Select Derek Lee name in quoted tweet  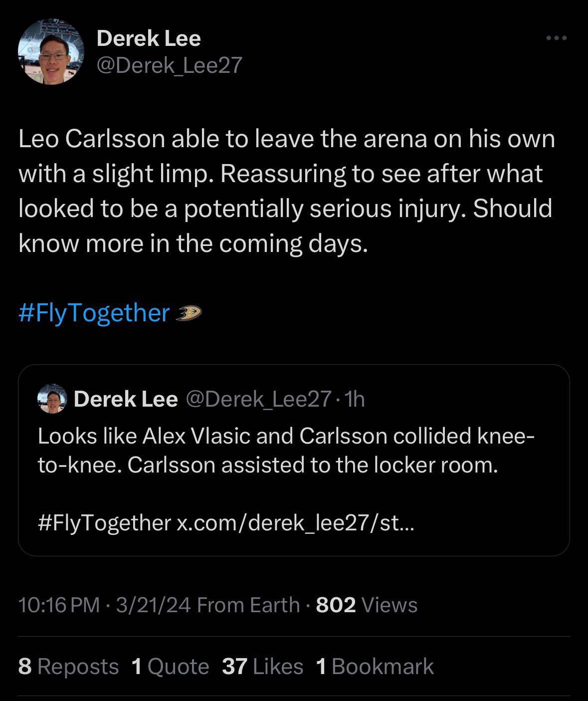click(126, 399)
